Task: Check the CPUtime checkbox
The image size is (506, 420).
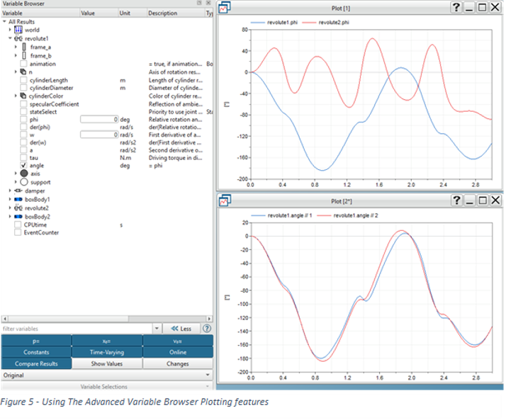Action: click(x=18, y=225)
